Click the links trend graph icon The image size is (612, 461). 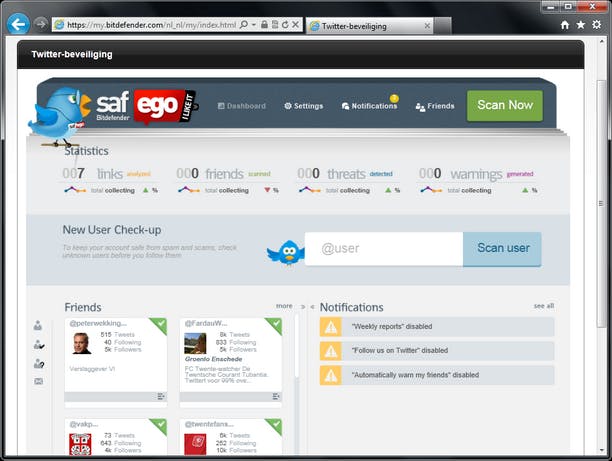point(75,190)
